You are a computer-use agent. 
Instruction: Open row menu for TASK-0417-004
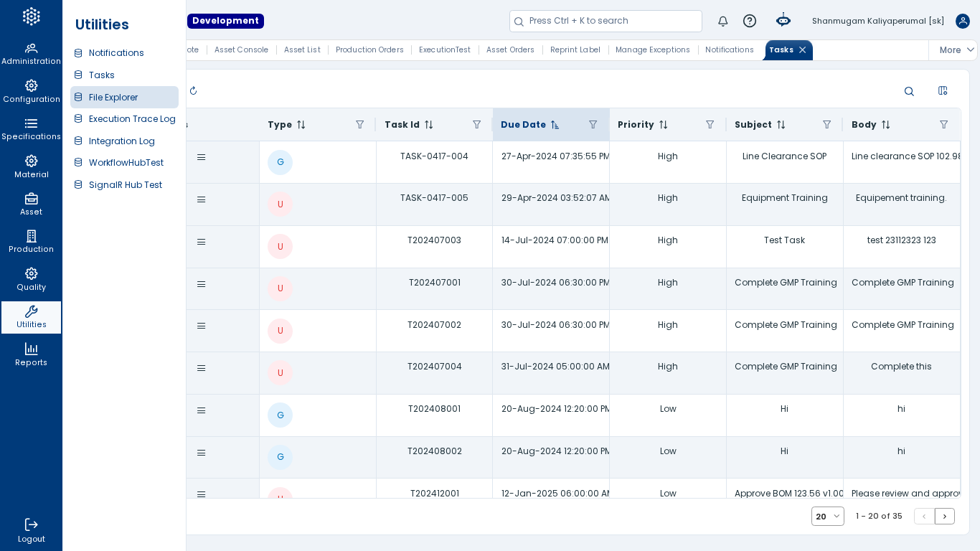[202, 157]
